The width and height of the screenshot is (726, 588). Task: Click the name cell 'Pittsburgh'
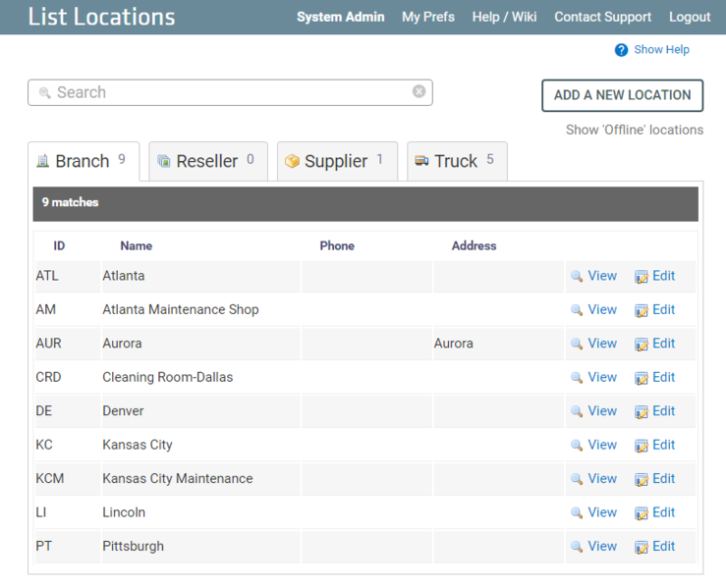pyautogui.click(x=133, y=547)
